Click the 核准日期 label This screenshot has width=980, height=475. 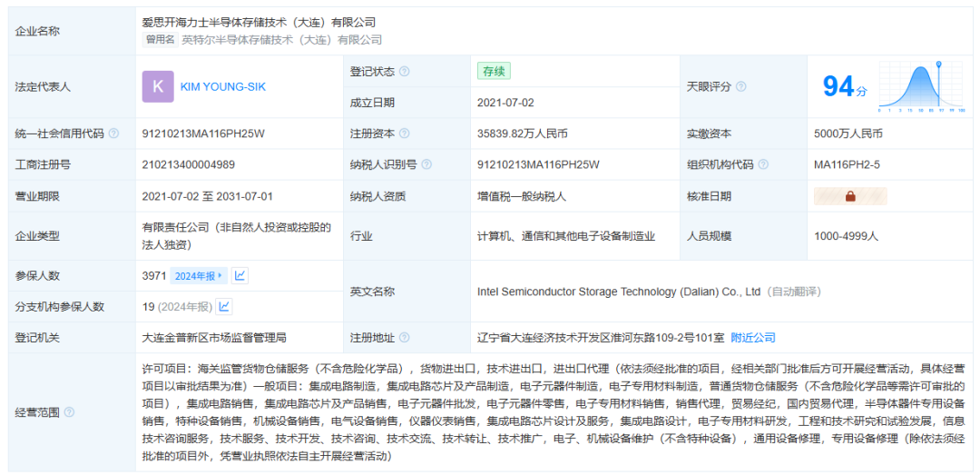710,196
